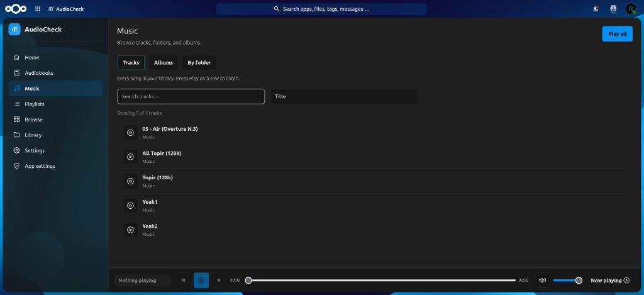
Task: Click the playback progress slider
Action: click(382, 280)
